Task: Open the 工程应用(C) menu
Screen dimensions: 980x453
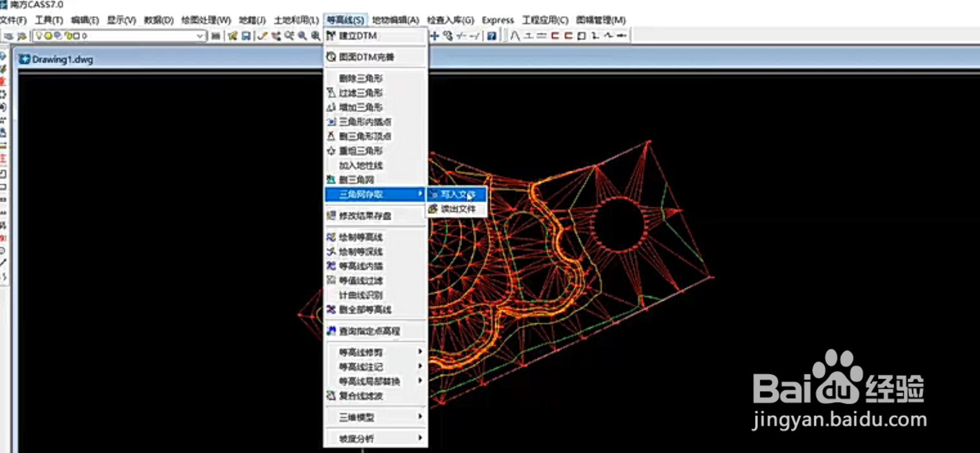Action: [x=545, y=20]
